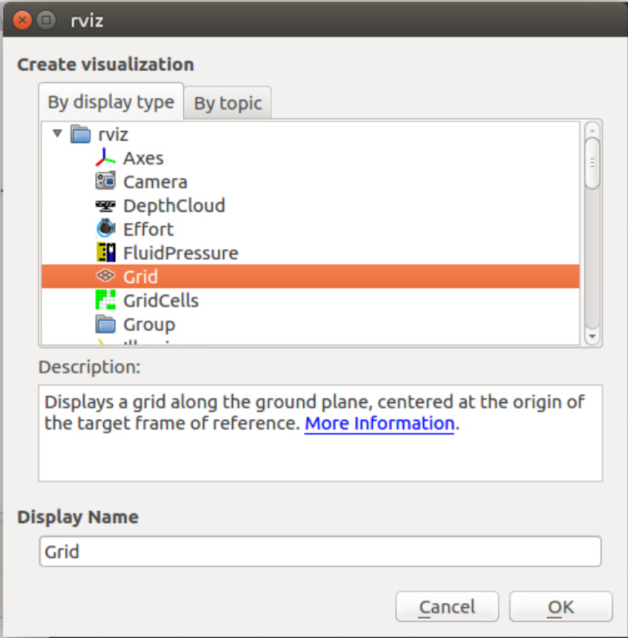Confirm with the OK button

(560, 607)
